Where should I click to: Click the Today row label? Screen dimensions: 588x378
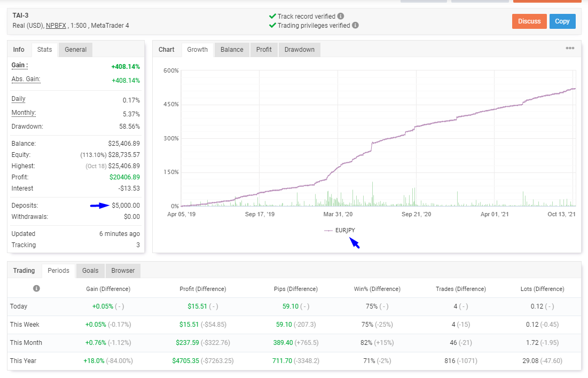(19, 306)
